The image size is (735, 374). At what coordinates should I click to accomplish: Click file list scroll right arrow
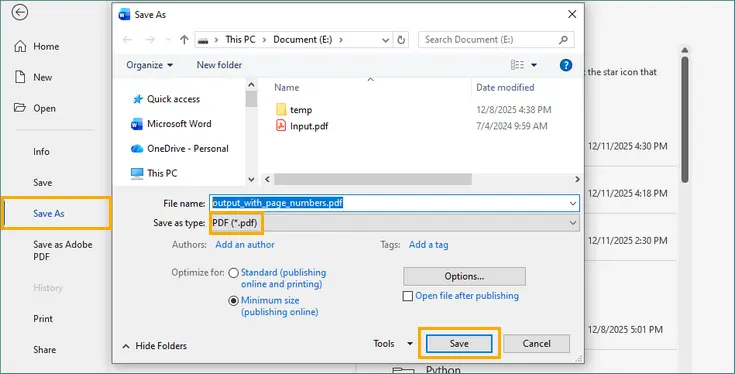click(x=577, y=180)
